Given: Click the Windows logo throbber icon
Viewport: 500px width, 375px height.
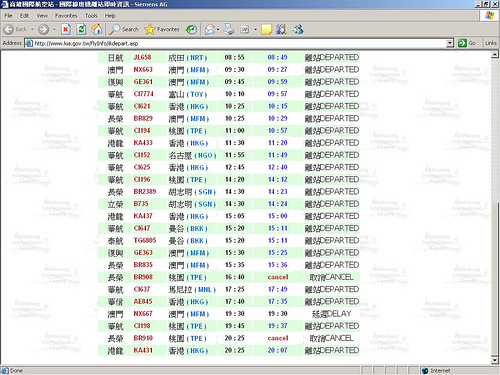Looking at the screenshot, I should coord(489,16).
